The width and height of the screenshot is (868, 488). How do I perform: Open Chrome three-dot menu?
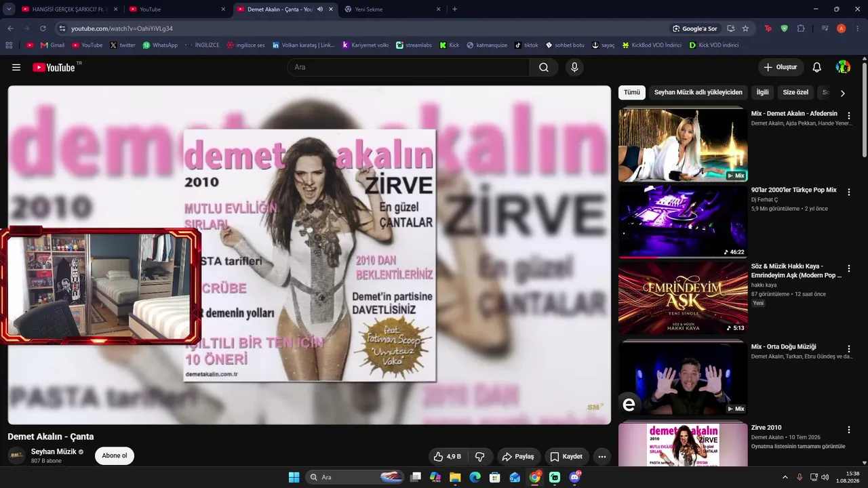coord(857,28)
